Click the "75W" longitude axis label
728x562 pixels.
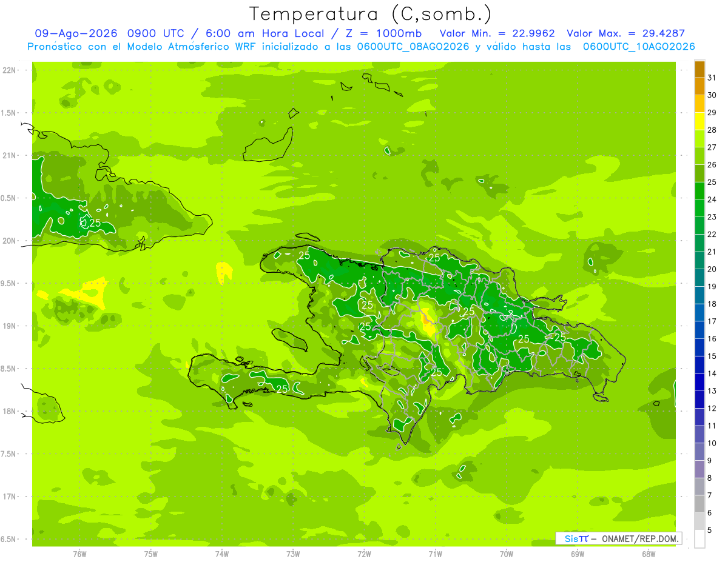(x=150, y=554)
